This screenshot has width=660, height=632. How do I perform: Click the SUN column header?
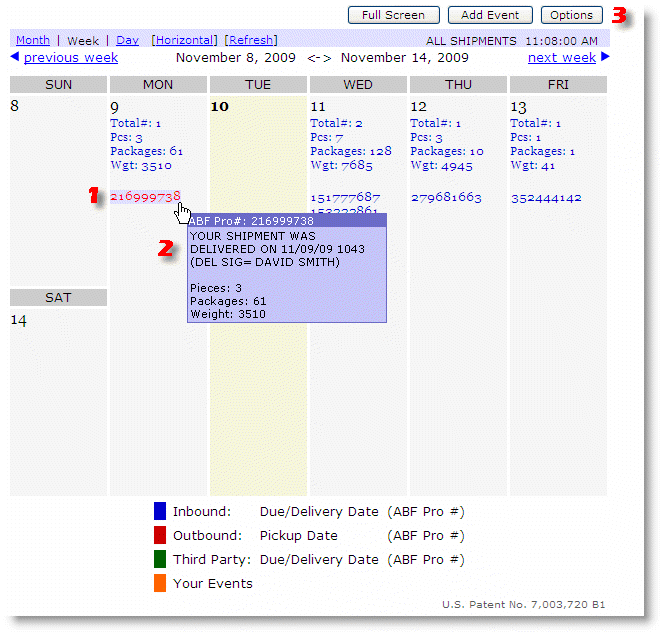[x=58, y=85]
